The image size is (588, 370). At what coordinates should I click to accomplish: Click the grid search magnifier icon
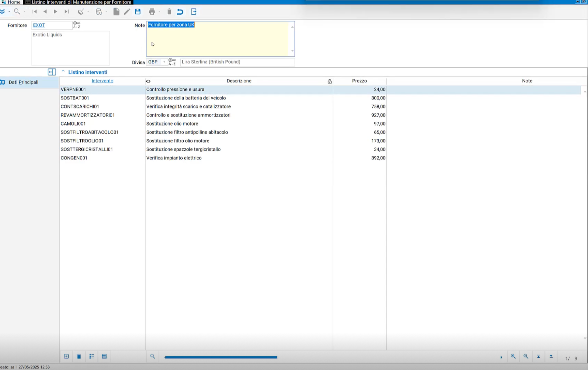[x=153, y=356]
